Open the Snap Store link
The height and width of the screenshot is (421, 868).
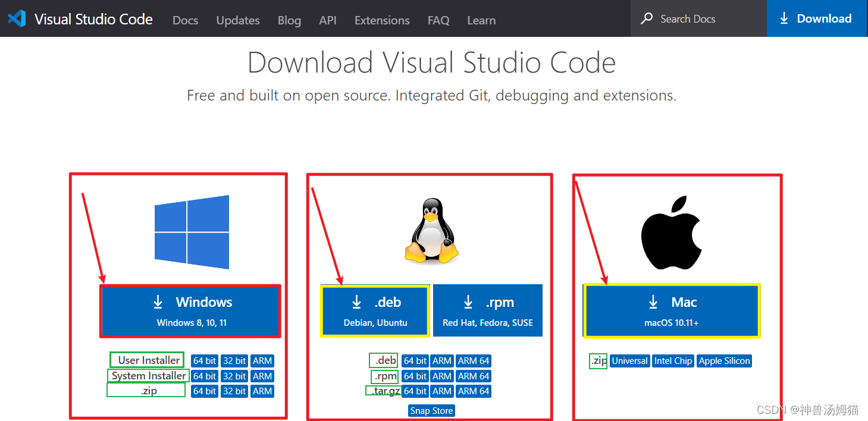click(431, 411)
